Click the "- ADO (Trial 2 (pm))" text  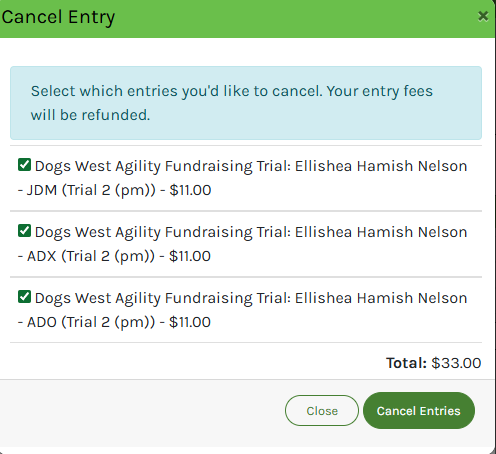click(x=86, y=322)
